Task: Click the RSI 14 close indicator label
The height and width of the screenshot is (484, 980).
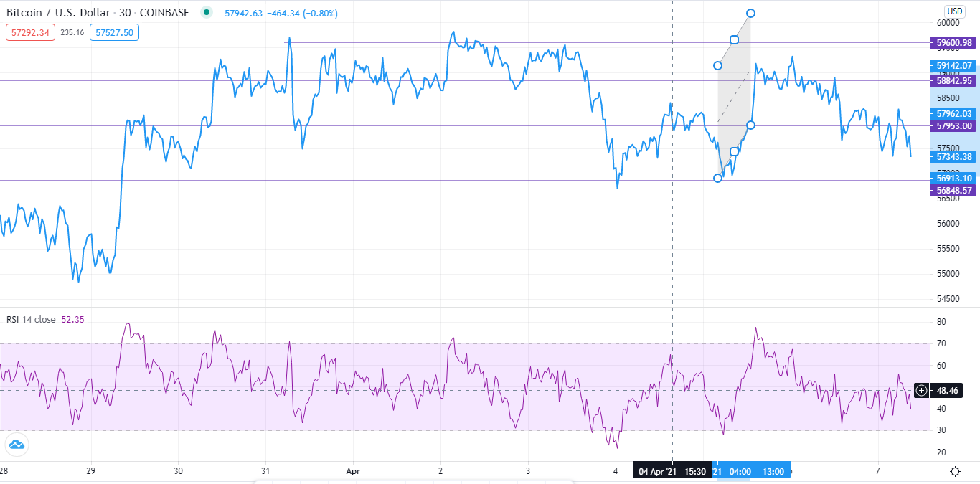Action: pos(31,319)
